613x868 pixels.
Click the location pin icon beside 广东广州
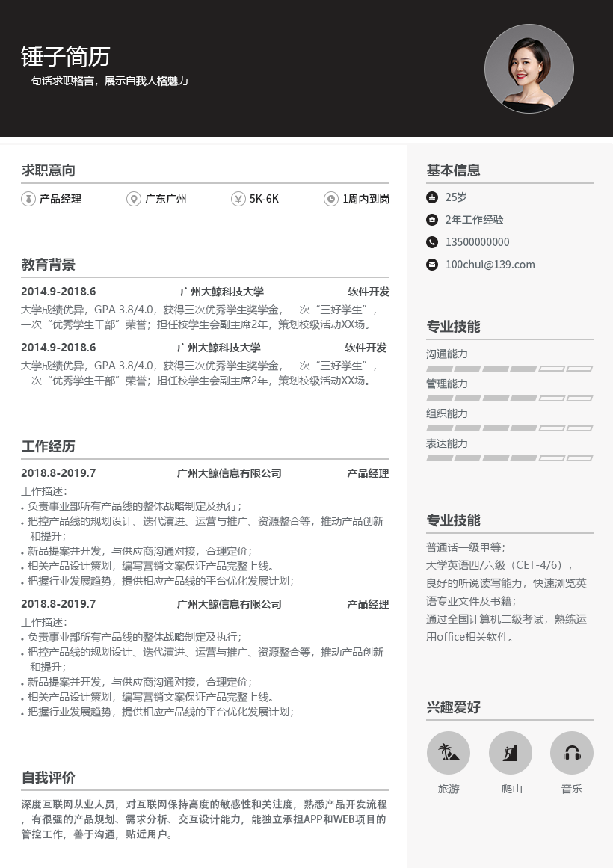(x=134, y=199)
